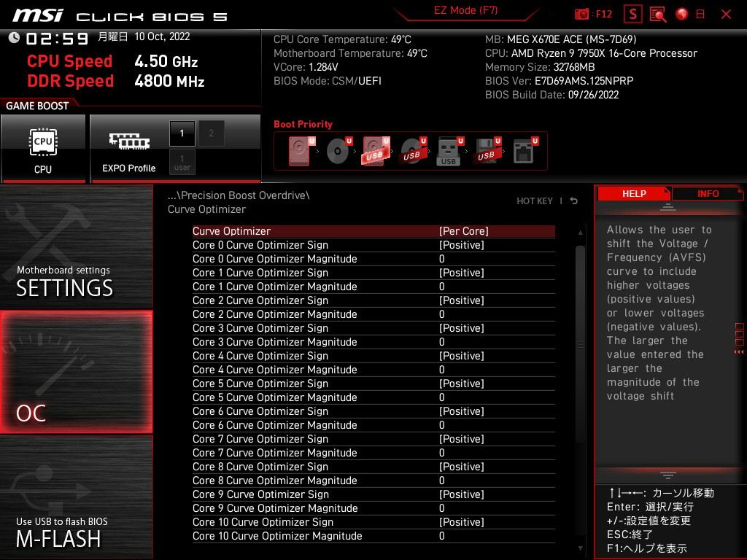Image resolution: width=747 pixels, height=560 pixels.
Task: Change Core 1 Curve Optimizer Sign value
Action: pos(461,273)
